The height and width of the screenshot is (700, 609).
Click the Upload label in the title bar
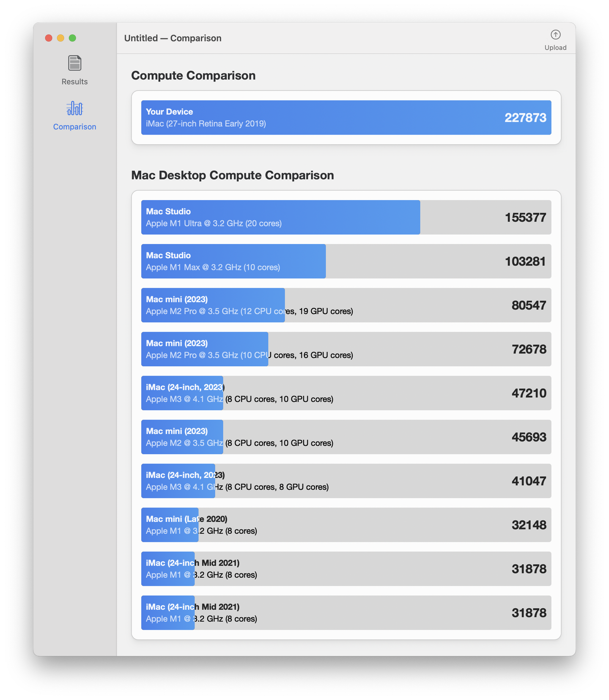pos(555,47)
